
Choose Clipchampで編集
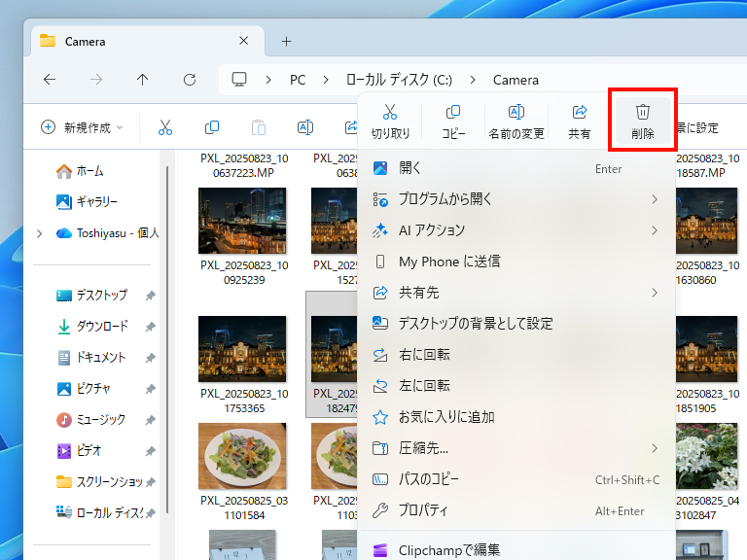click(x=516, y=550)
